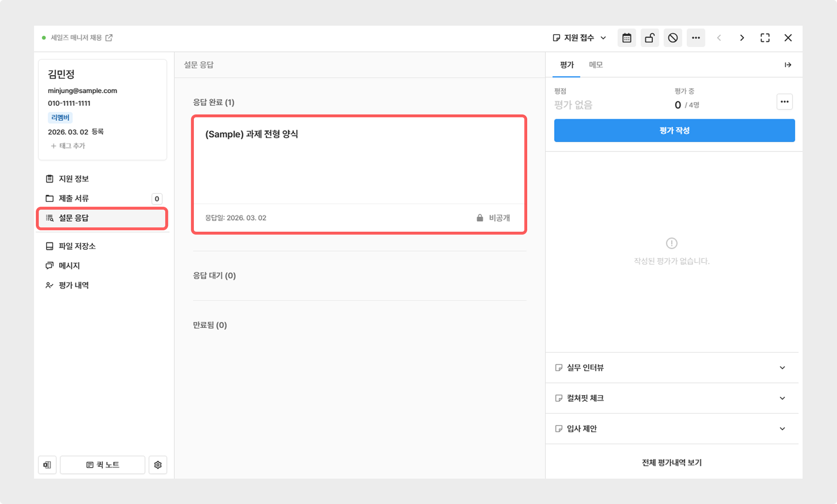
Task: Expand the 실무 인터뷰 section
Action: click(672, 367)
